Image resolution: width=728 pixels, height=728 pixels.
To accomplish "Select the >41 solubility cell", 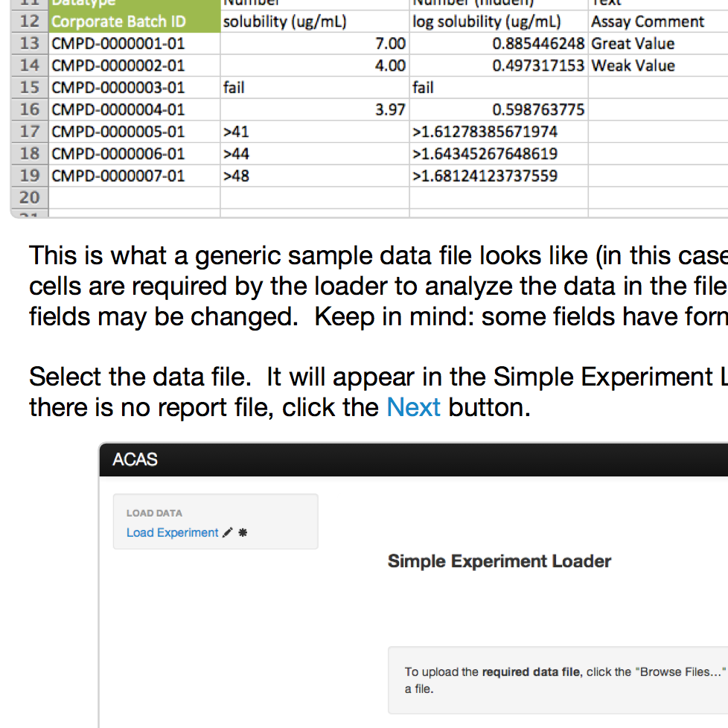I will click(x=315, y=132).
